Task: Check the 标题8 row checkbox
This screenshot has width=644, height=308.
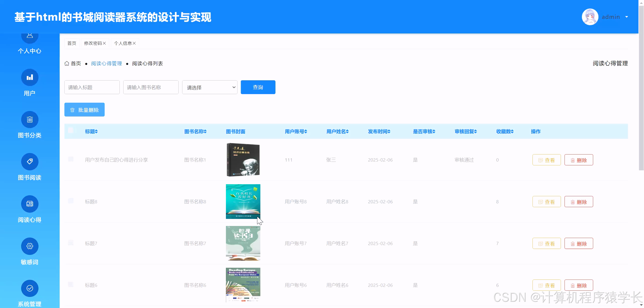Action: tap(71, 201)
